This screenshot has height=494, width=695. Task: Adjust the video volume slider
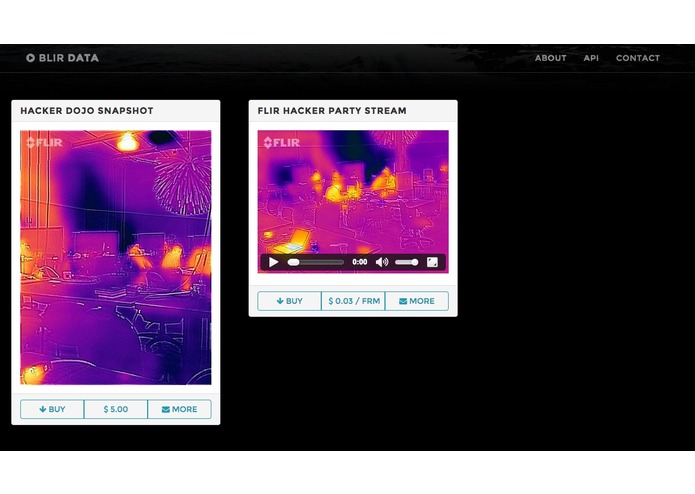click(x=406, y=262)
